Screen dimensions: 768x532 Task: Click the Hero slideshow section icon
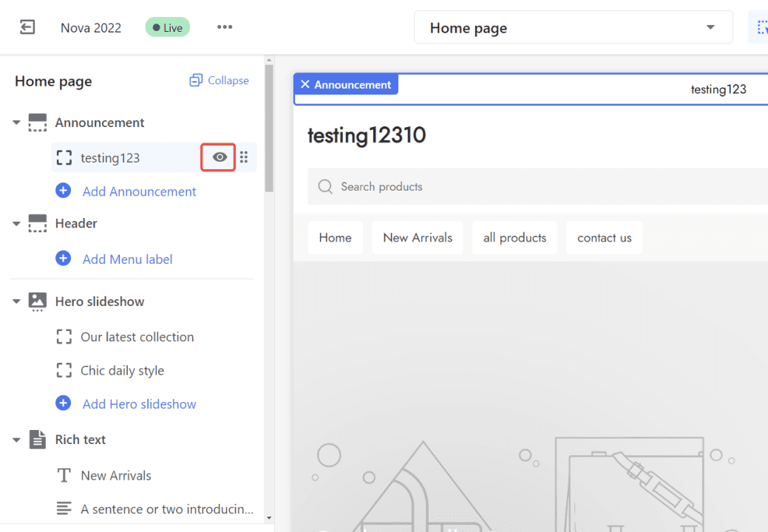click(x=38, y=301)
